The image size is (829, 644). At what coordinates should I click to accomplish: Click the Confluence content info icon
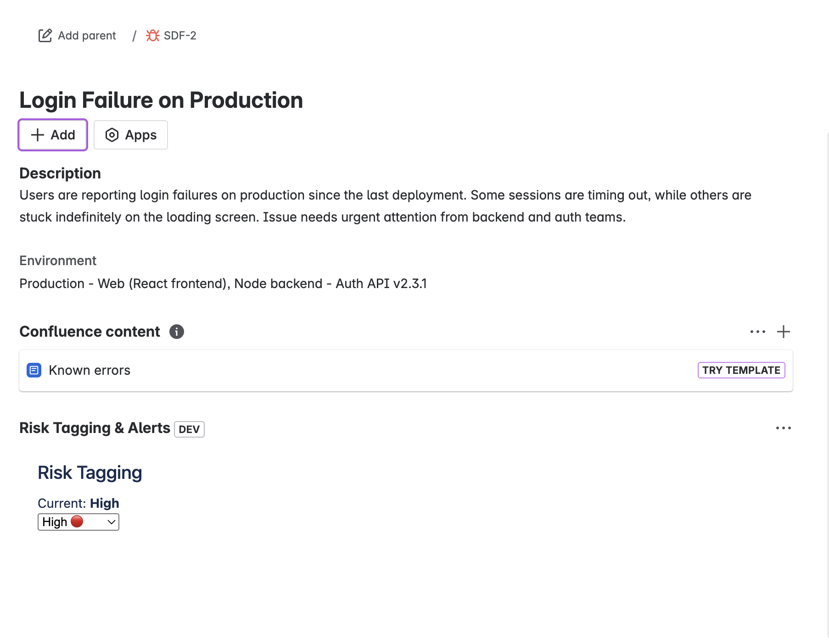pos(177,332)
